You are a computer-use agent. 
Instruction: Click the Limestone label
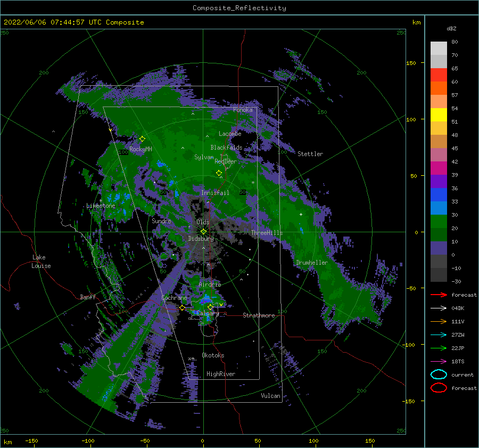(101, 206)
